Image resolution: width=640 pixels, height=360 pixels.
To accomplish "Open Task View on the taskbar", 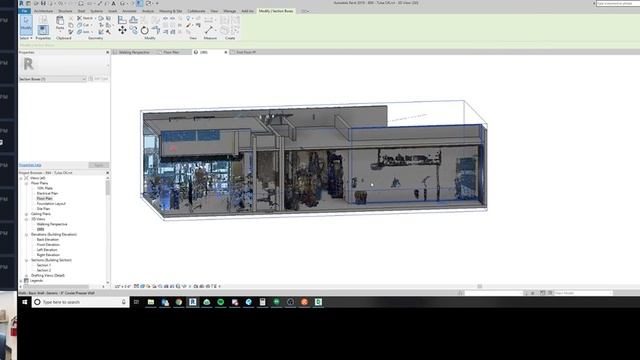I will [136, 302].
